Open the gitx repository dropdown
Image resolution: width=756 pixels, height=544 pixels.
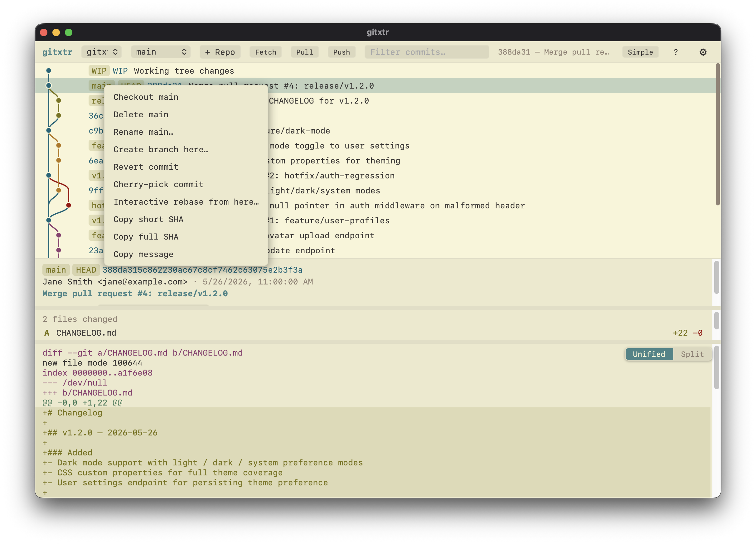coord(102,52)
